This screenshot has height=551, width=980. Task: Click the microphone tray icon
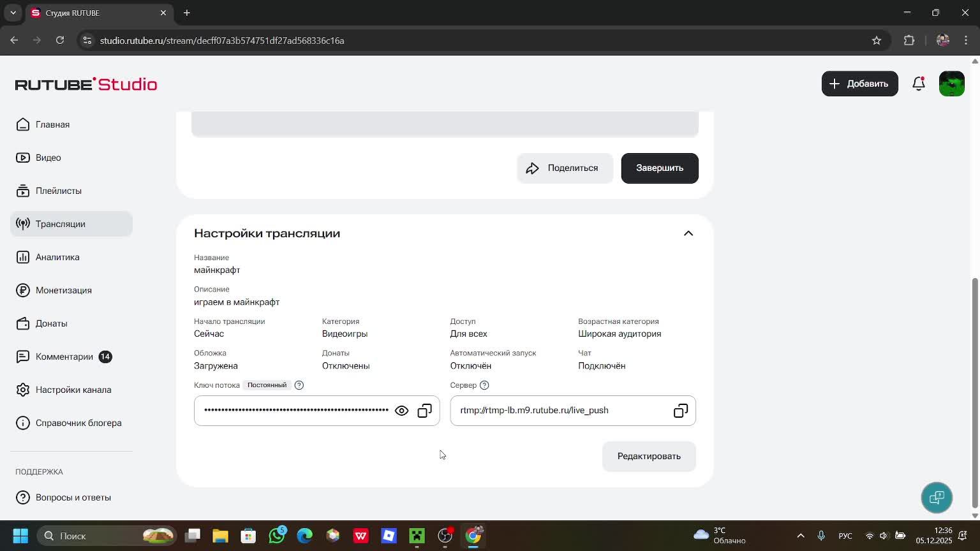point(822,536)
